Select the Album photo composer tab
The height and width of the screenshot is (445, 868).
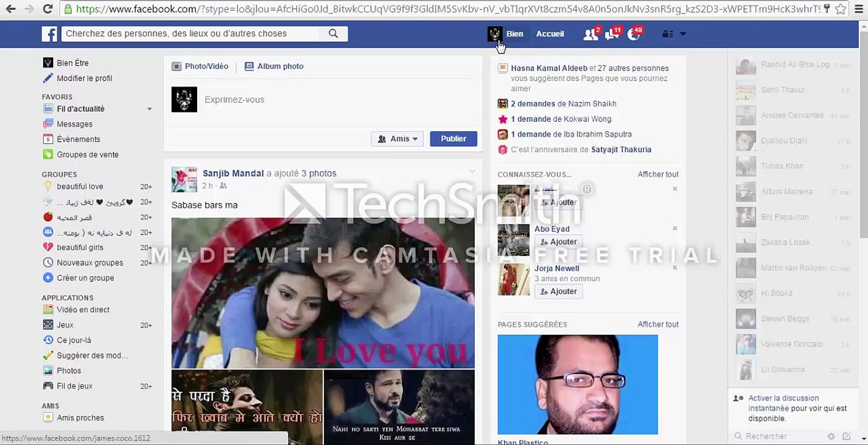(274, 66)
